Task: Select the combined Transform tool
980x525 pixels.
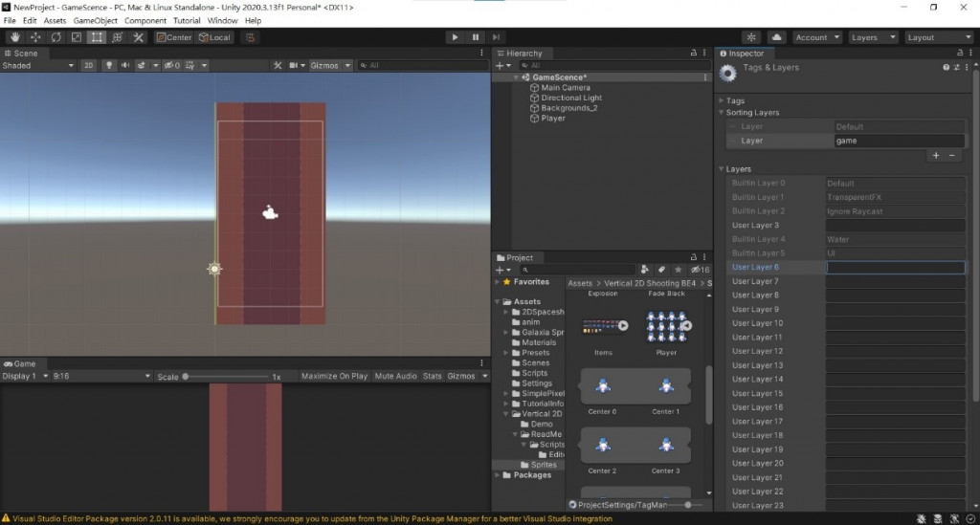Action: coord(117,37)
